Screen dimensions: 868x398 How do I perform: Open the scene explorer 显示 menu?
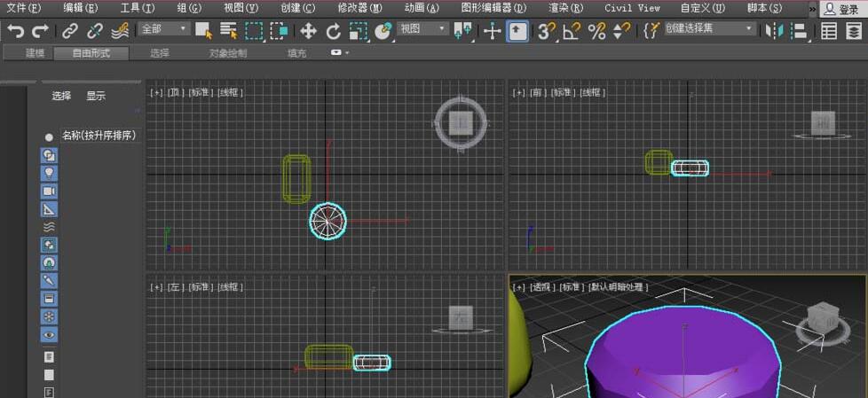(x=96, y=96)
